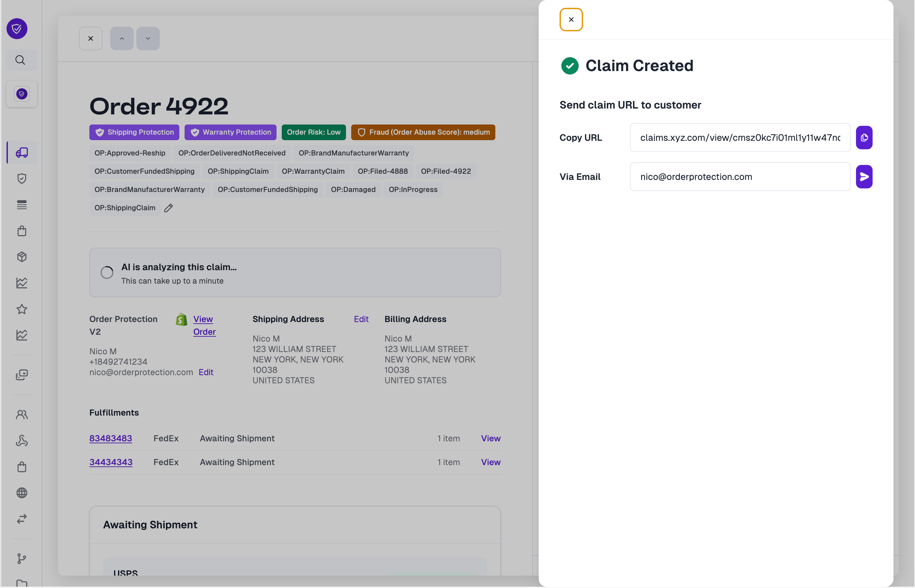Go to next order with down chevron
Viewport: 915px width, 588px height.
[x=148, y=38]
